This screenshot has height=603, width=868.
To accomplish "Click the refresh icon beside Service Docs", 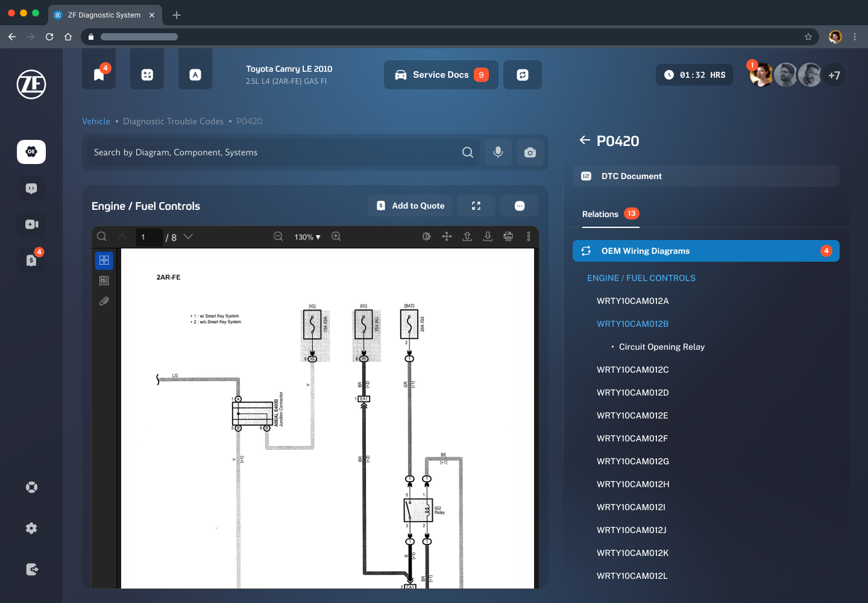I will click(523, 75).
